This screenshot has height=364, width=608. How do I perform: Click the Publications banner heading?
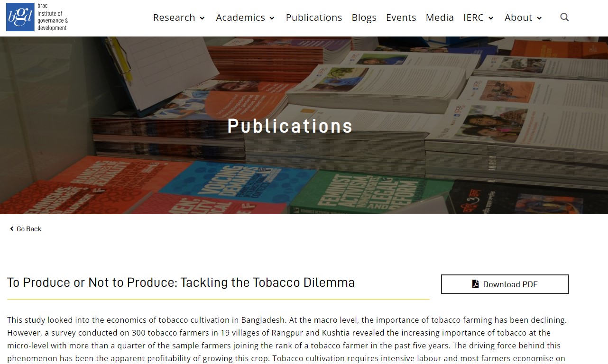click(290, 126)
